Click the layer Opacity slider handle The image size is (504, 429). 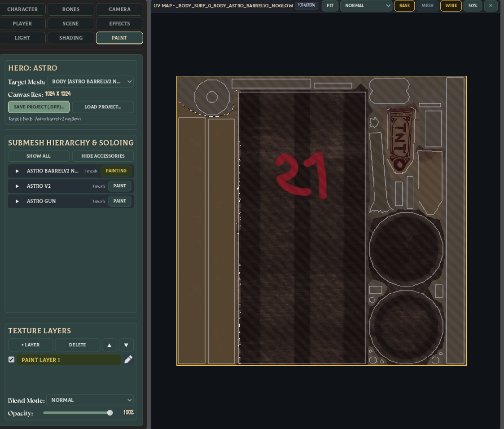click(x=110, y=412)
